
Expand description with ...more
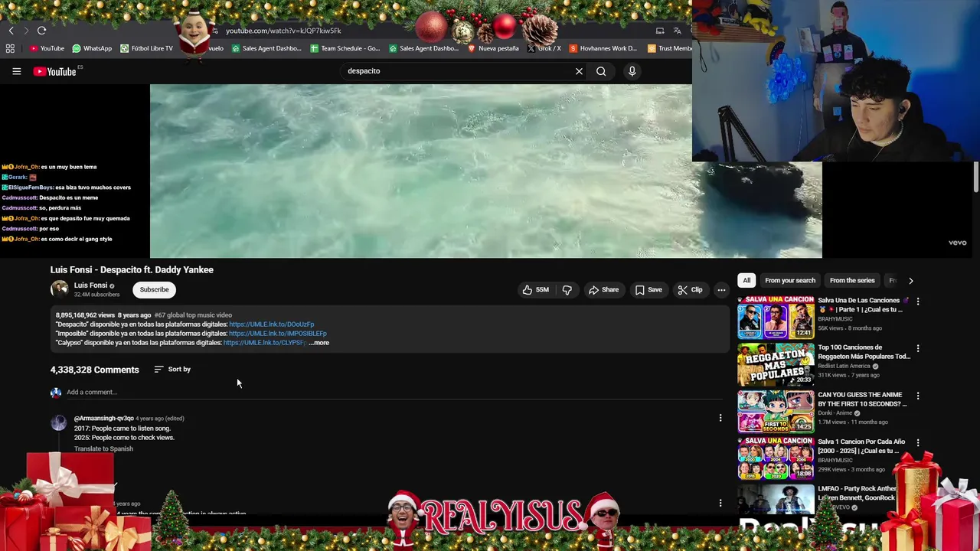(x=319, y=343)
